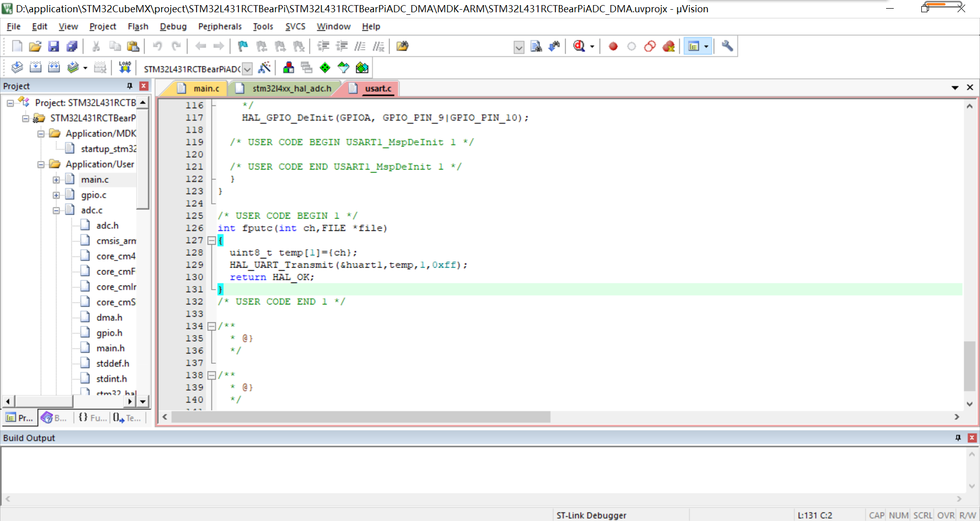Open Find in Files binoculars folder icon

point(402,46)
